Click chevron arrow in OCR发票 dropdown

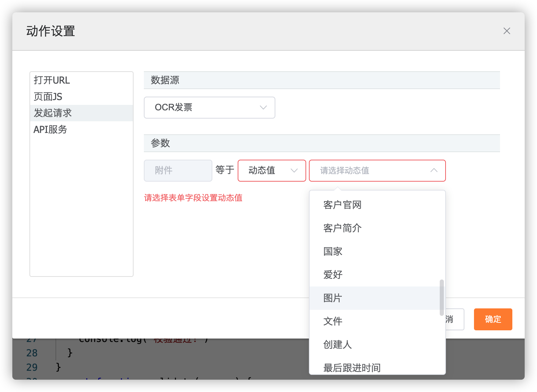[x=263, y=108]
